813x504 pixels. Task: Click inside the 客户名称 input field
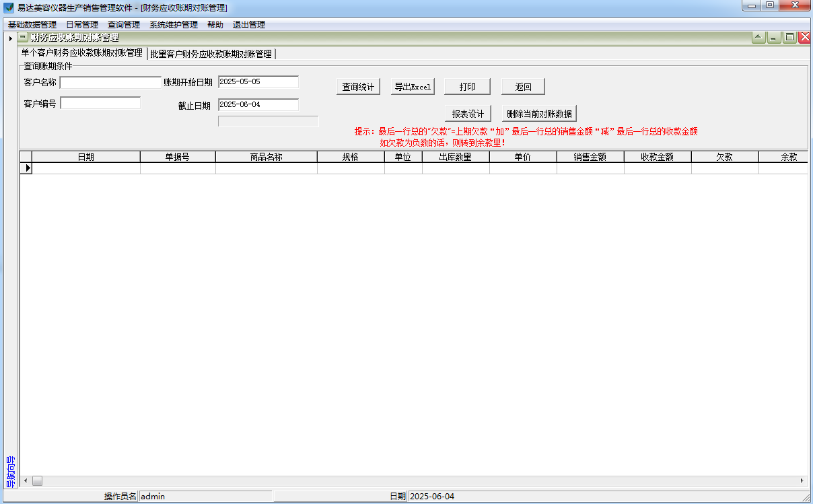110,81
